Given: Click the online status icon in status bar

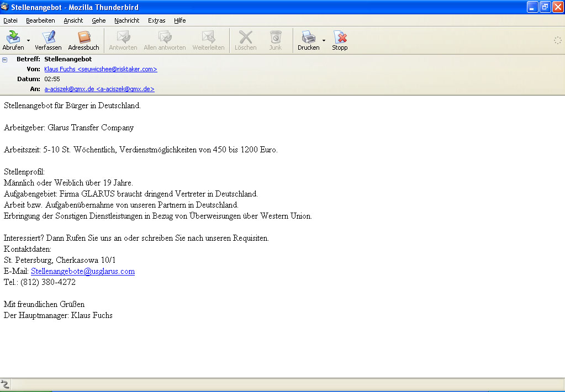Looking at the screenshot, I should [4, 384].
